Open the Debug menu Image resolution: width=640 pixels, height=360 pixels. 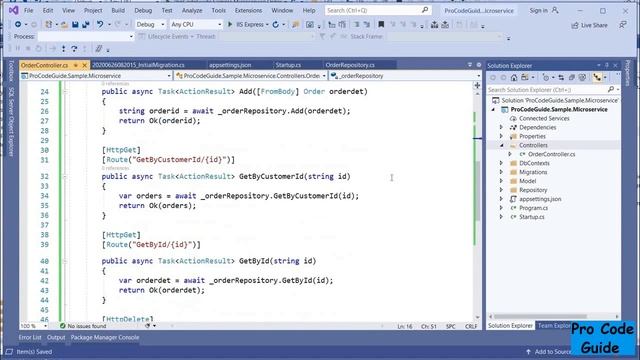[x=143, y=10]
